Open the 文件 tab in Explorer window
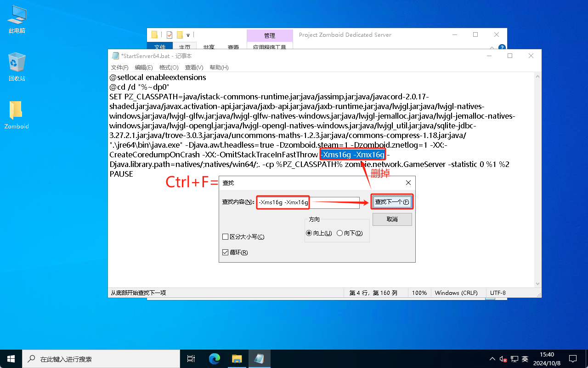This screenshot has height=368, width=588. pos(160,47)
